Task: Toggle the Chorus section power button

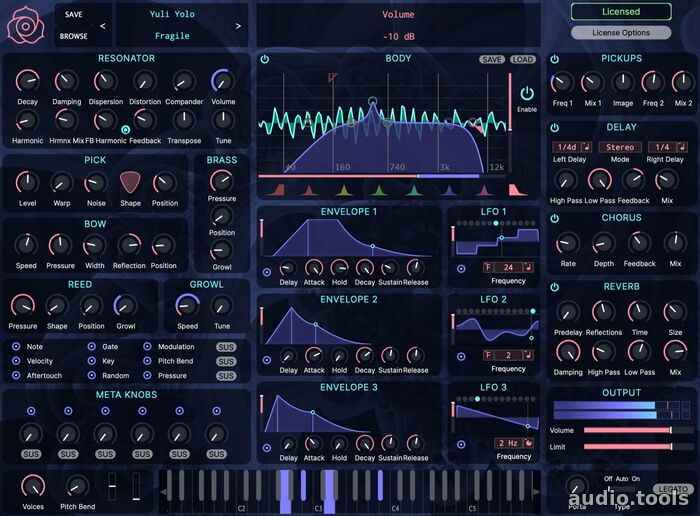Action: coord(555,218)
